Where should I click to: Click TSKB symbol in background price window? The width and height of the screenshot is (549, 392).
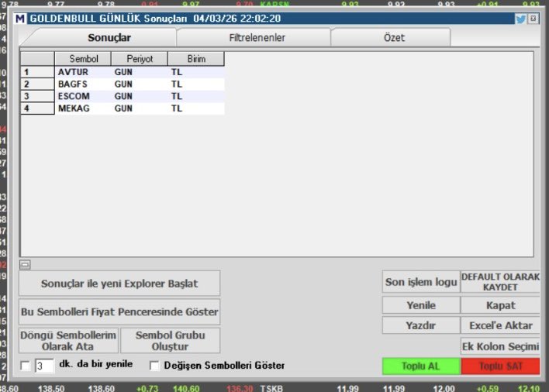pos(271,388)
